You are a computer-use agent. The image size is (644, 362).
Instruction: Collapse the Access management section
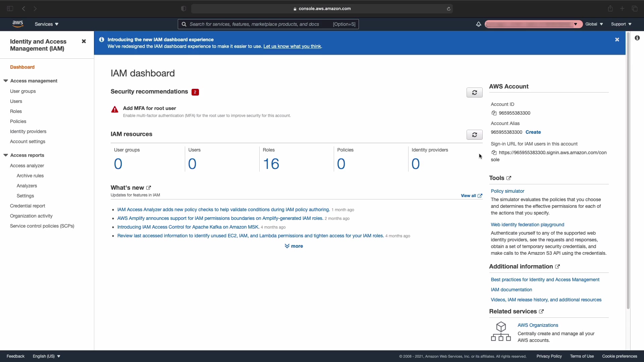6,81
